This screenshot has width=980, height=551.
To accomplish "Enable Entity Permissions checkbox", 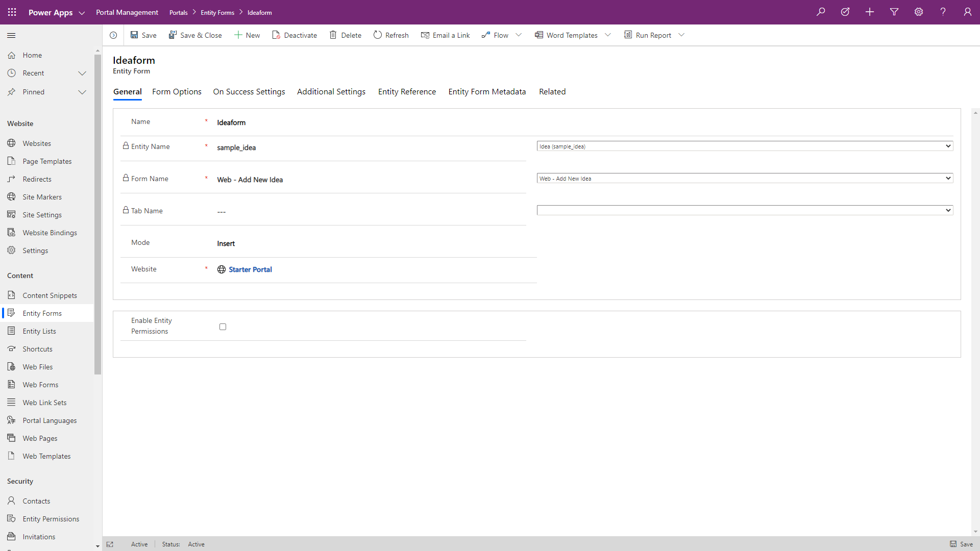I will [223, 327].
